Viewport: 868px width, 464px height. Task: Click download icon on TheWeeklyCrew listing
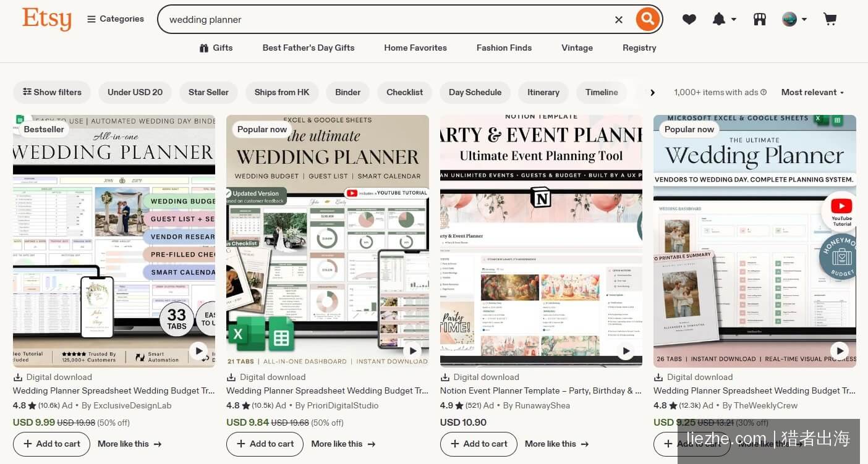pos(658,377)
